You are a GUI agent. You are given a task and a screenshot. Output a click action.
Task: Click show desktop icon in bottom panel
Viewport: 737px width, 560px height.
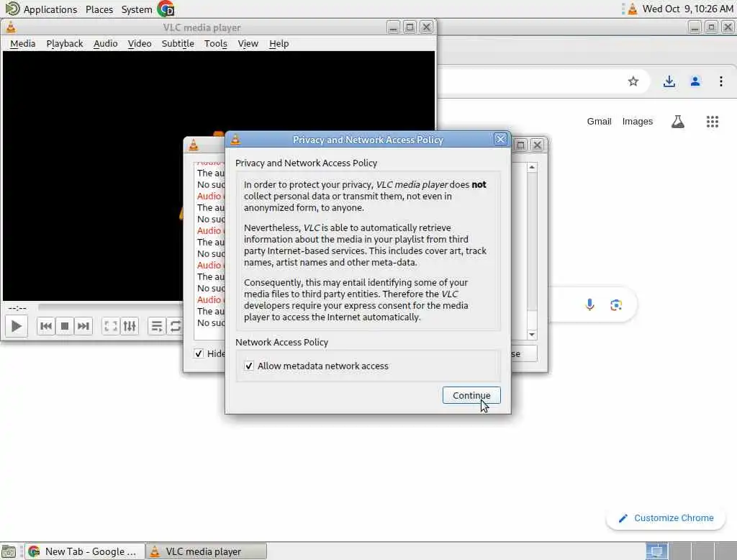tap(9, 551)
